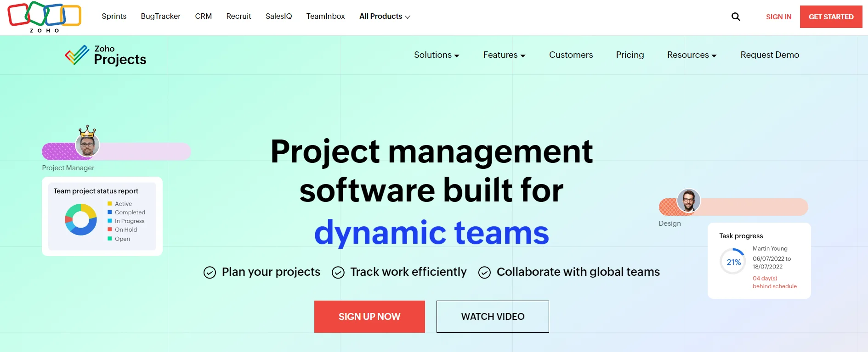This screenshot has height=352, width=868.
Task: Open the TeamInbox product link
Action: tap(326, 17)
